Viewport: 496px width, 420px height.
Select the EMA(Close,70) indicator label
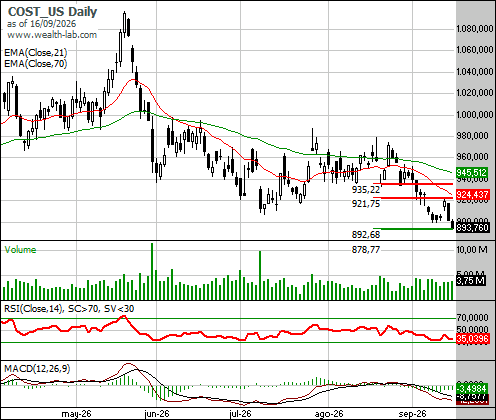point(36,63)
